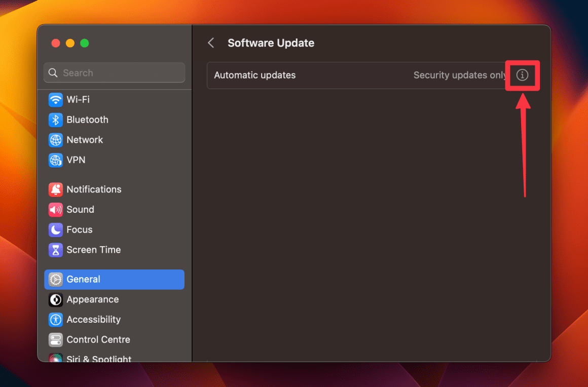Select the Appearance settings icon

coord(55,299)
